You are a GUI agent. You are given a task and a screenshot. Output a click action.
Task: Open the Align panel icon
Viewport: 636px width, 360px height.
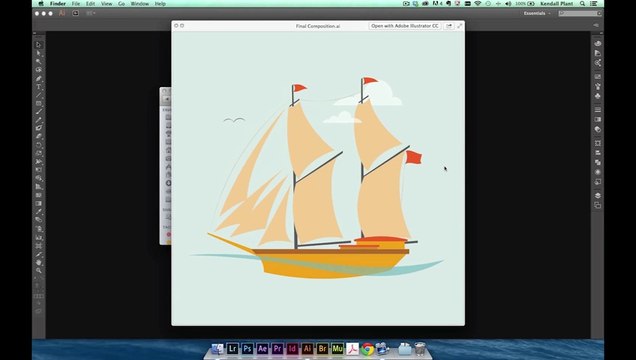[597, 153]
